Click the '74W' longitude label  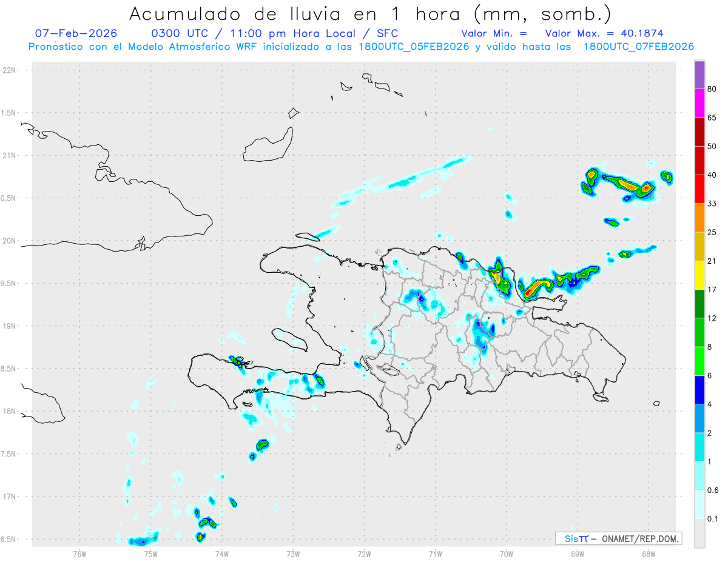(x=221, y=554)
